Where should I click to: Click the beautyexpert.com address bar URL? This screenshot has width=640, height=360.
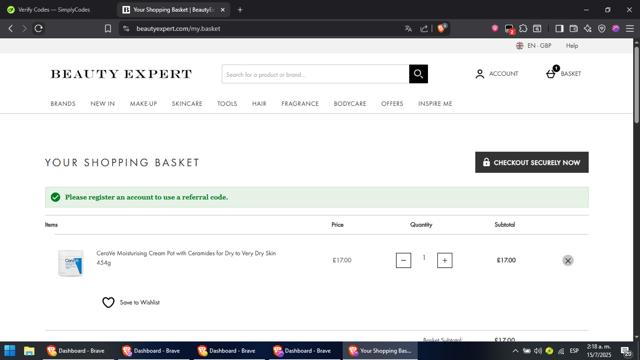pyautogui.click(x=178, y=29)
